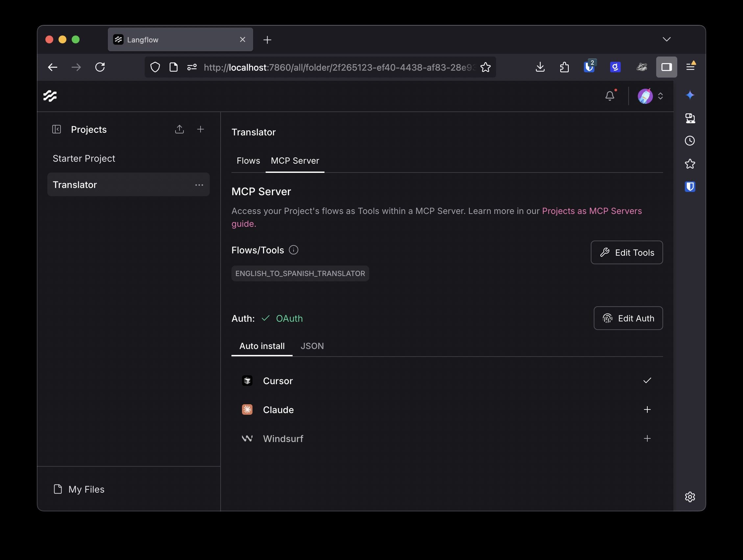The width and height of the screenshot is (743, 560).
Task: Click the AI sparkle sidebar icon
Action: pos(690,95)
